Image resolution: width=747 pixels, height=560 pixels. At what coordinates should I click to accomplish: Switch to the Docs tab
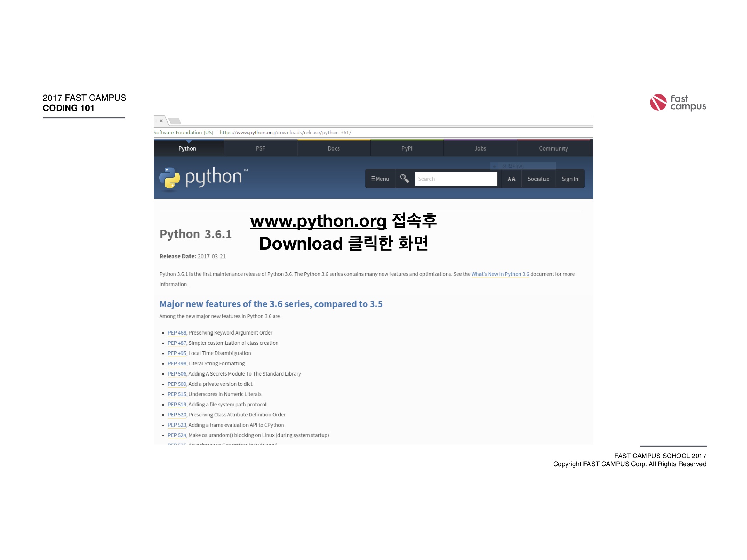pyautogui.click(x=333, y=148)
